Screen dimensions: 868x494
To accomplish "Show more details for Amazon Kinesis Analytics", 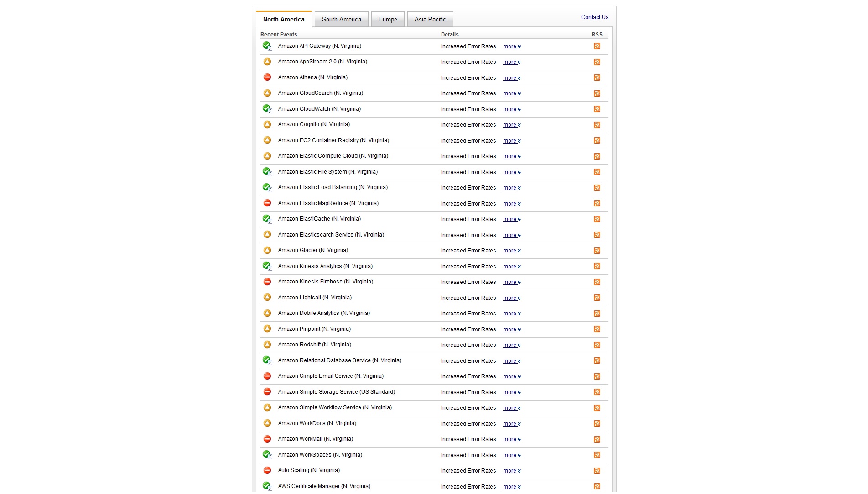I will (512, 267).
